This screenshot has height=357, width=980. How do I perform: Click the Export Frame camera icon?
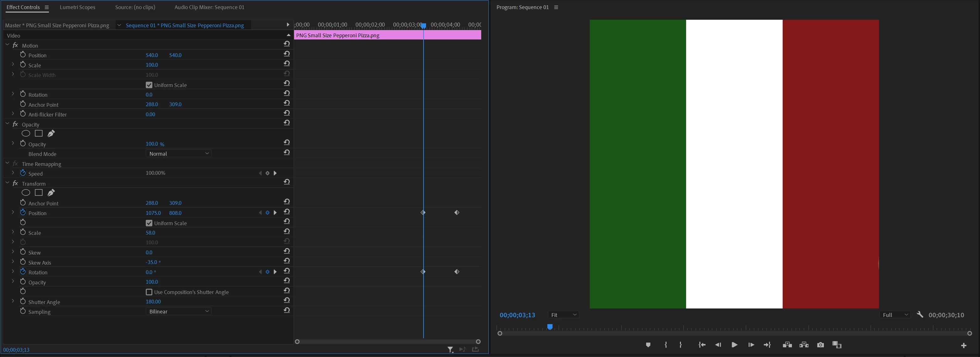820,345
